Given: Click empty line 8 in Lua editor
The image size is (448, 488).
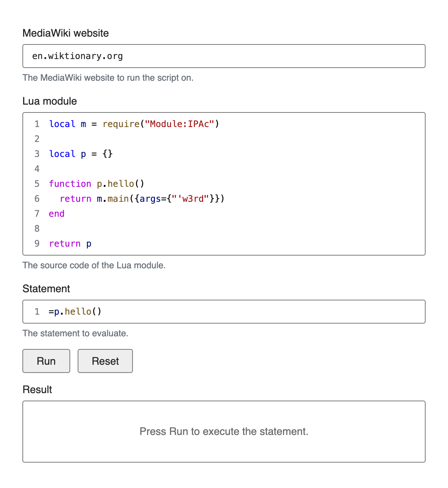Looking at the screenshot, I should coord(224,229).
